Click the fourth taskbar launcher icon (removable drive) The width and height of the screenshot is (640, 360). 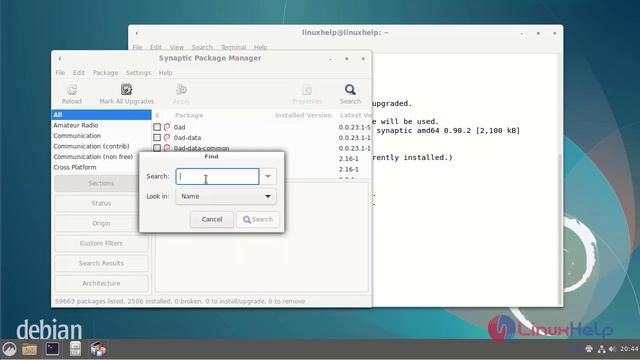(75, 349)
